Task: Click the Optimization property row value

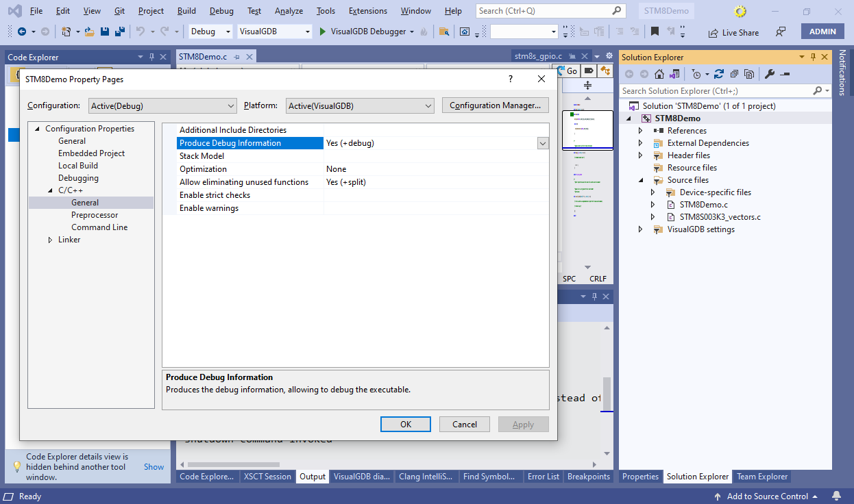Action: (x=437, y=169)
